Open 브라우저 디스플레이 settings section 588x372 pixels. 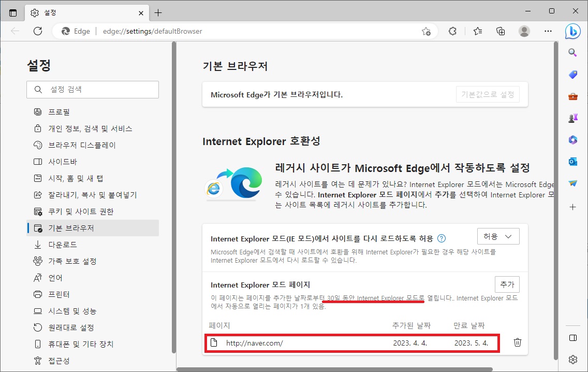(93, 145)
